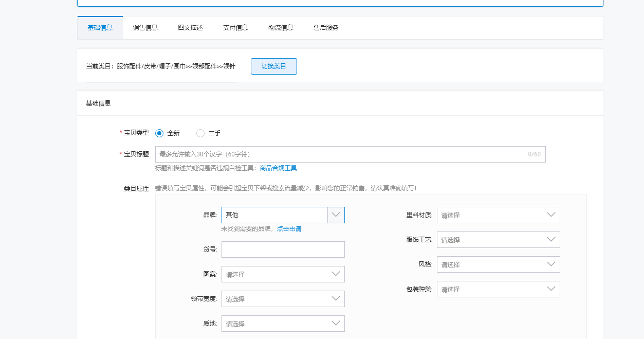Open the 销售信息 tab

tap(145, 28)
